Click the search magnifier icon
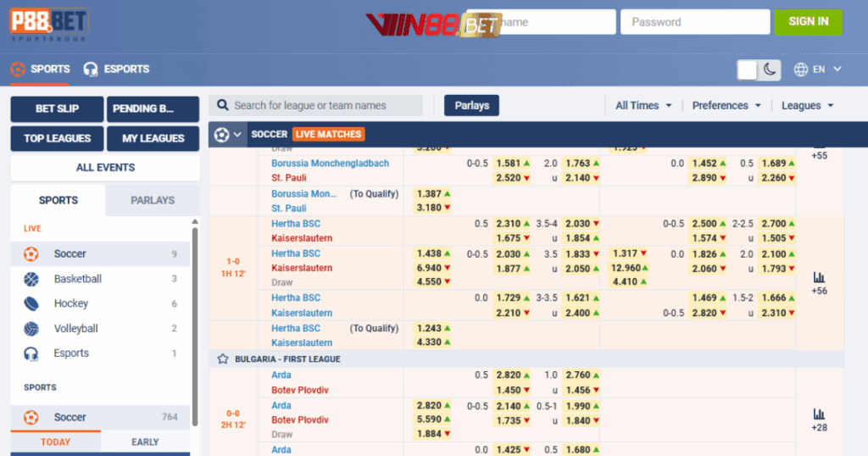Viewport: 868px width, 456px height. [223, 105]
